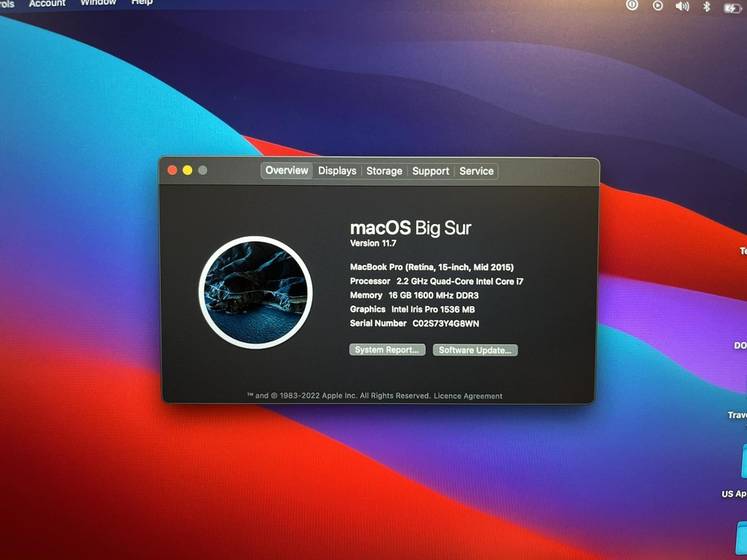The height and width of the screenshot is (560, 747).
Task: Open the Window menu in the menu bar
Action: (x=98, y=3)
